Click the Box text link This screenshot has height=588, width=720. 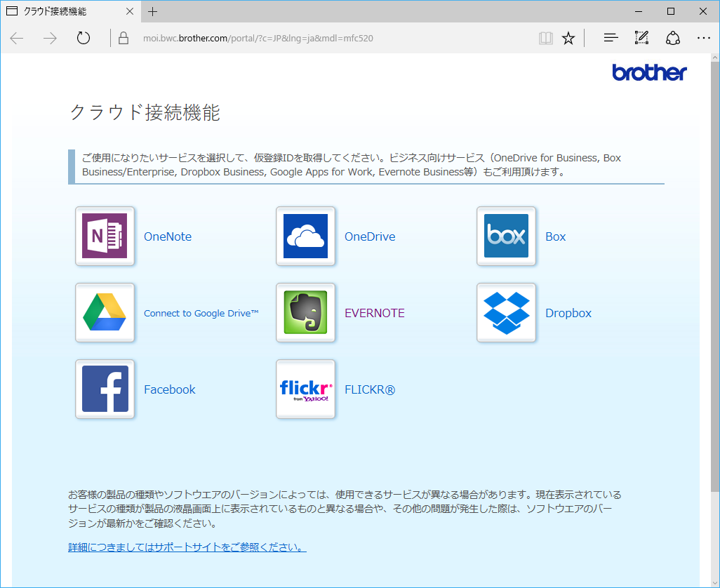click(555, 236)
